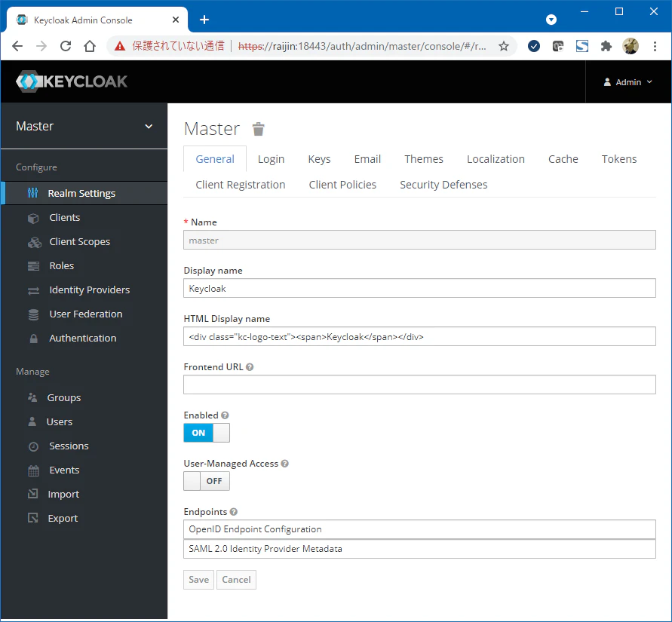This screenshot has height=622, width=672.
Task: Go back with browser back arrow
Action: pyautogui.click(x=17, y=46)
